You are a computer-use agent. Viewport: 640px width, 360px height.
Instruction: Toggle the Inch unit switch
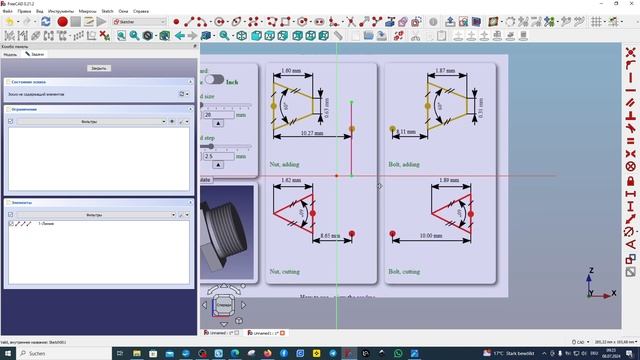click(214, 79)
